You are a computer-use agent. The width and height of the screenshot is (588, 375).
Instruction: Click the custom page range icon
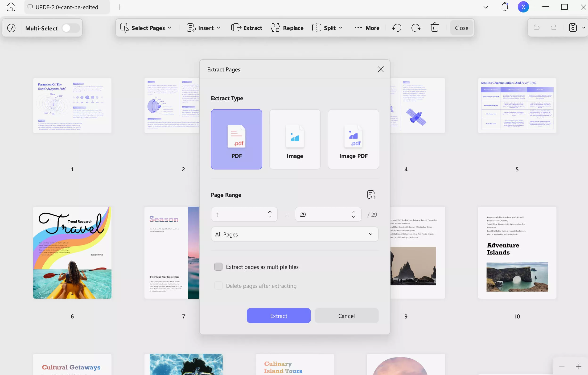(x=371, y=195)
